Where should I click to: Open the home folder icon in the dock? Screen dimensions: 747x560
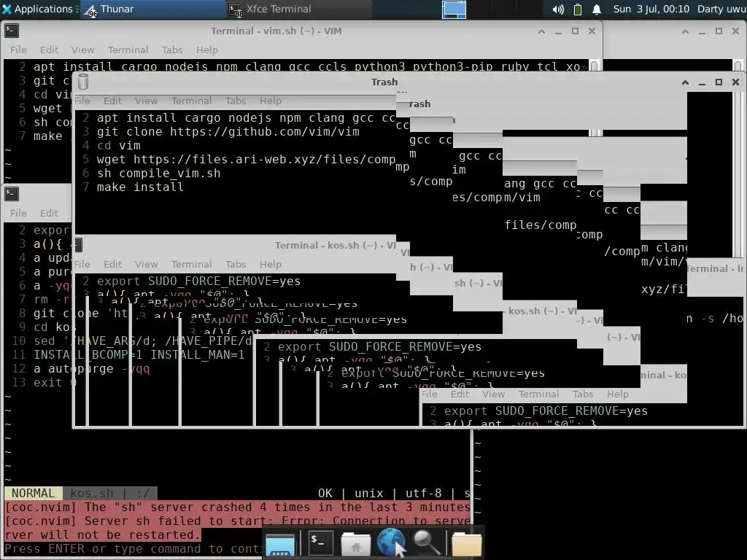click(x=355, y=544)
